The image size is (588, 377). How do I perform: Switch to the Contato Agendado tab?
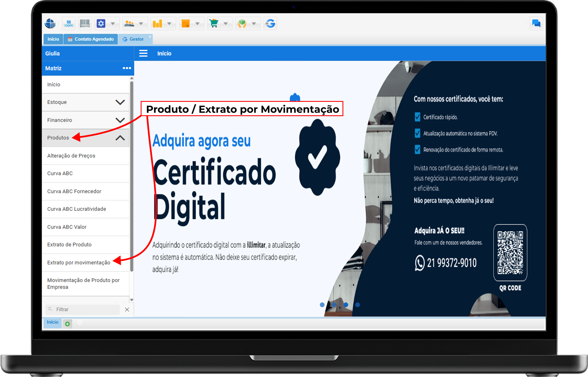[91, 39]
